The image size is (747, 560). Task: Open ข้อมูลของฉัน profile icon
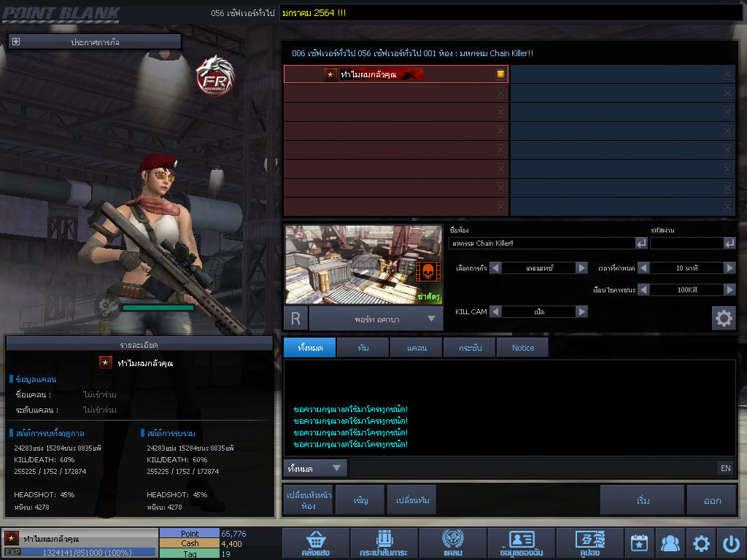tap(521, 543)
